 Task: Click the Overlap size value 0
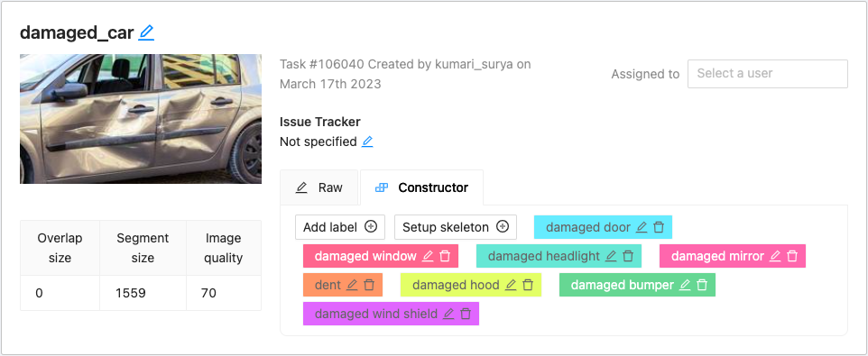[39, 293]
